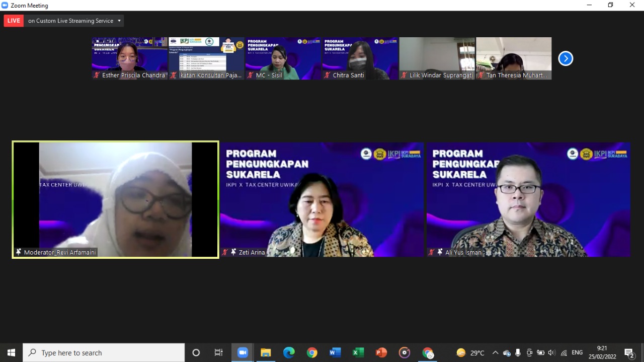The height and width of the screenshot is (362, 644).
Task: Click the Zoom icon in the taskbar
Action: click(x=243, y=352)
